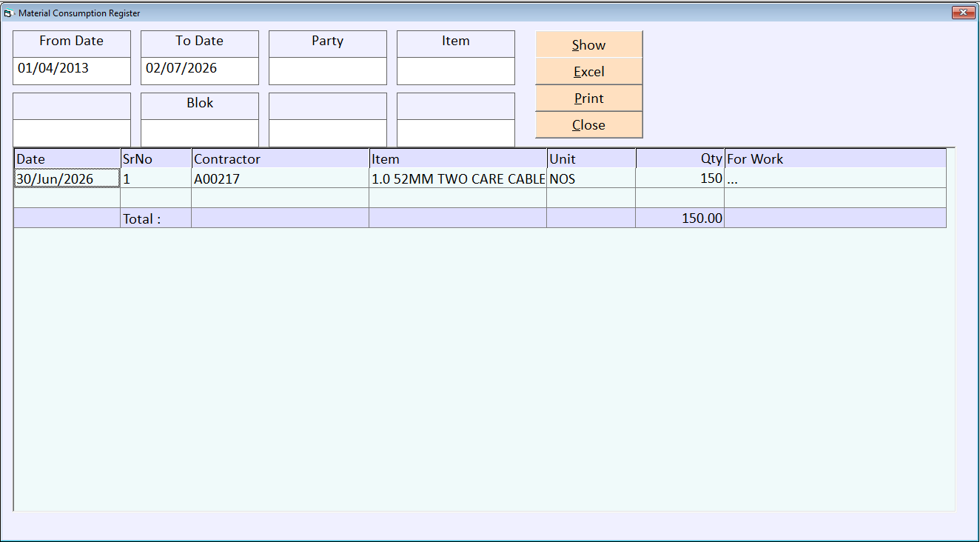Select contractor cell A00217

tap(280, 178)
